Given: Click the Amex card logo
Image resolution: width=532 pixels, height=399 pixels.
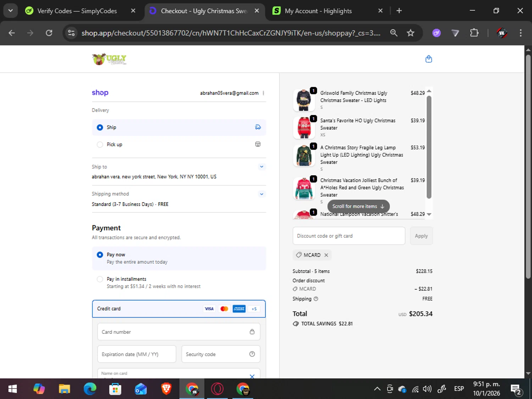Looking at the screenshot, I should click(239, 309).
